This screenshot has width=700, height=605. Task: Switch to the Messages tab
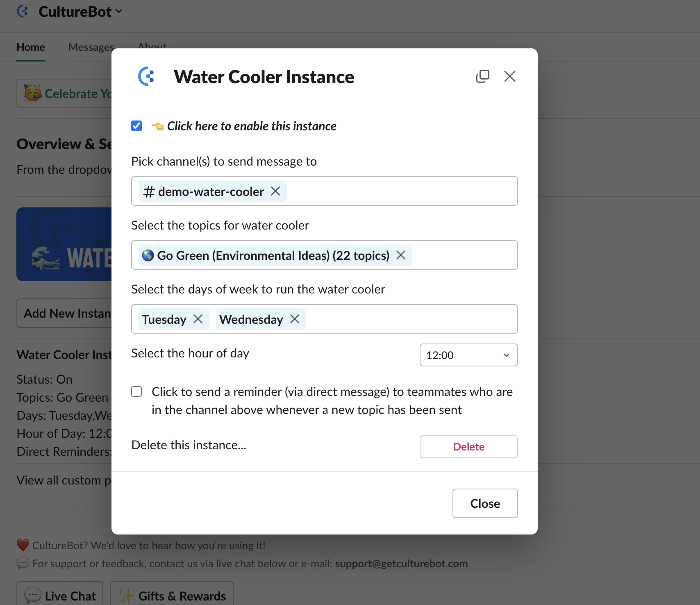[x=91, y=47]
